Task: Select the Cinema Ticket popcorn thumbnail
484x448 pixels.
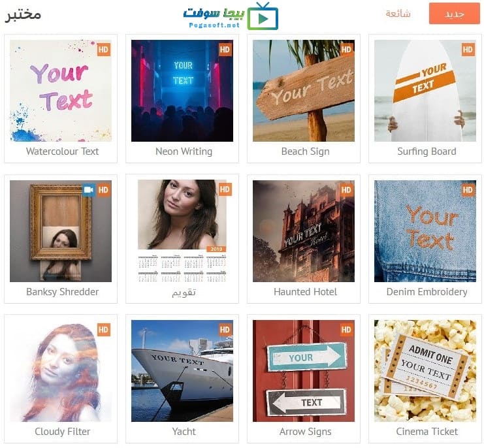Action: pyautogui.click(x=425, y=371)
